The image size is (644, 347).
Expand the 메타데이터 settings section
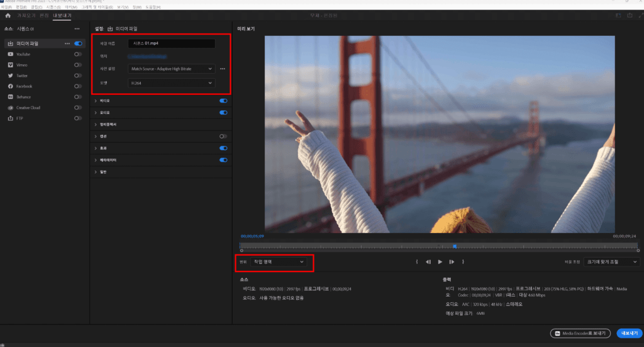pyautogui.click(x=96, y=160)
